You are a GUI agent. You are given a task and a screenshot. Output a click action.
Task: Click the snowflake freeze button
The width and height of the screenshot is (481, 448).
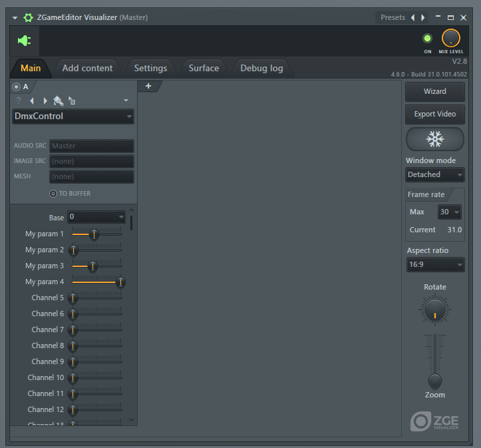tap(434, 139)
